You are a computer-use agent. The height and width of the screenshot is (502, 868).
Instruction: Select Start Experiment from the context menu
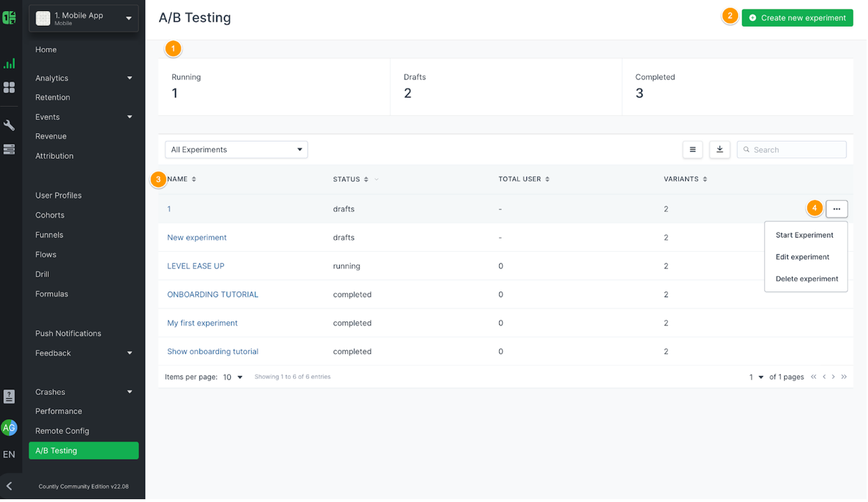pos(806,236)
